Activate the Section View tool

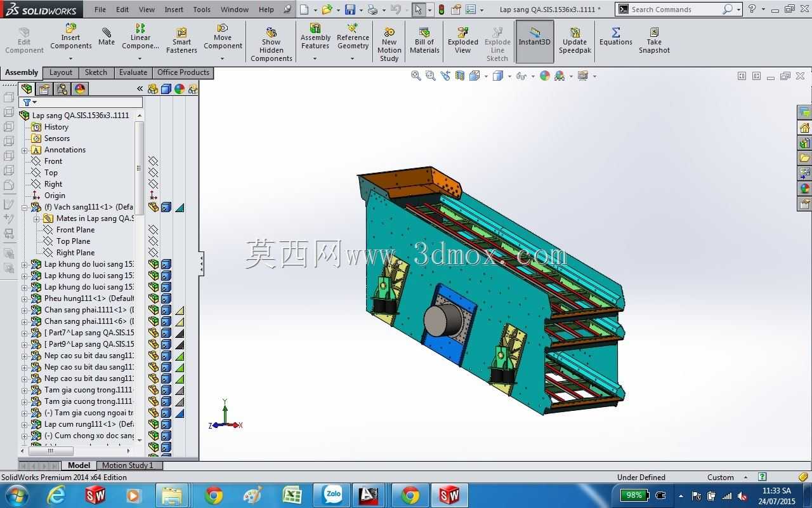click(x=460, y=76)
